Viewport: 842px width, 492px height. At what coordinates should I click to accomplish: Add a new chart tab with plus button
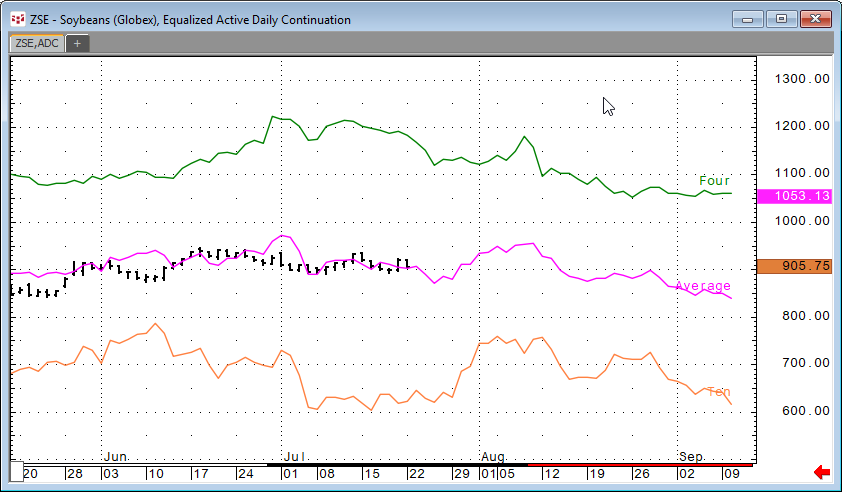(x=77, y=43)
